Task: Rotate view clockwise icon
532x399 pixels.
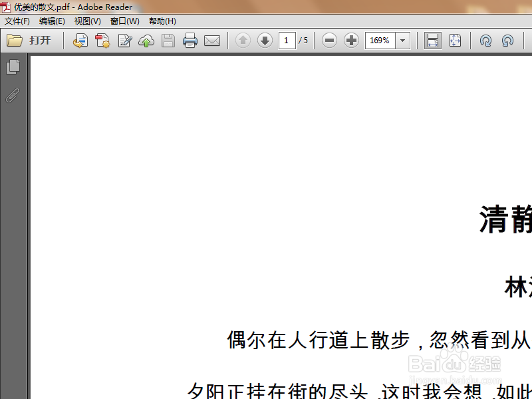Action: (x=485, y=41)
